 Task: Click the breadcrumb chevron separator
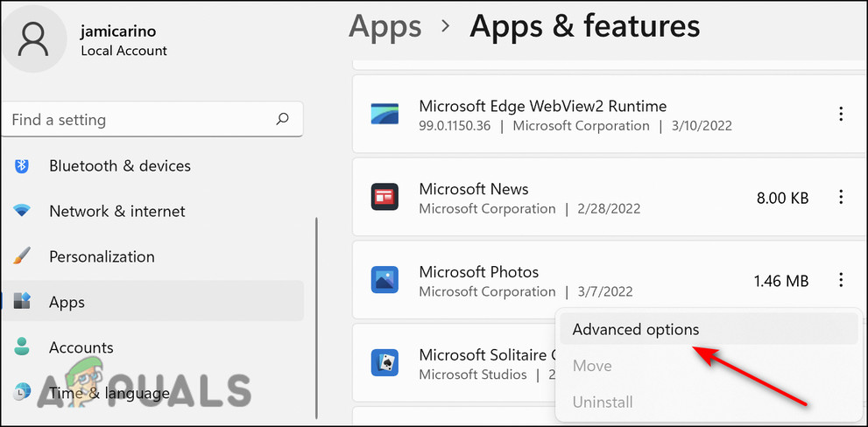pos(446,27)
